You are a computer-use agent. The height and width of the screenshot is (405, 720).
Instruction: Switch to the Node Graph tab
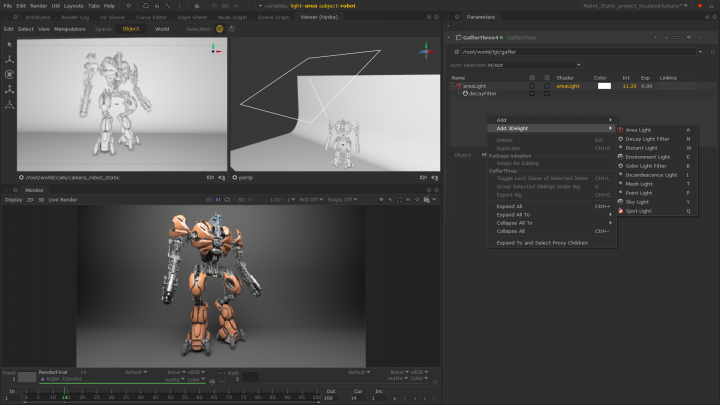(x=231, y=17)
